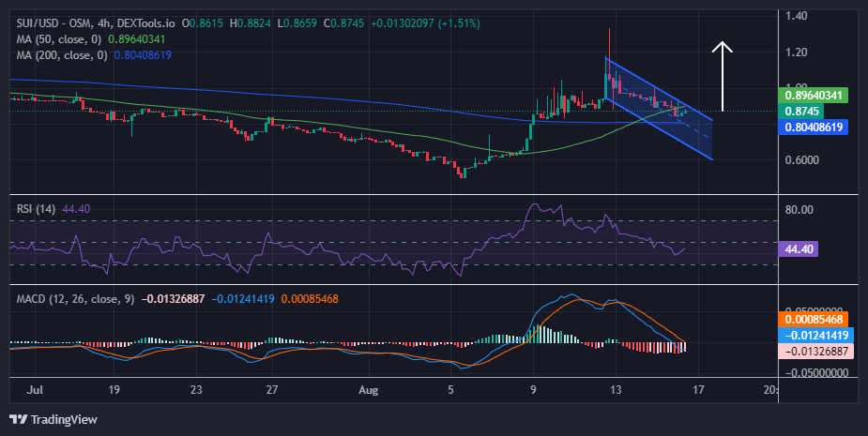Click the MACD value -0.01326887 in legend
Image resolution: width=868 pixels, height=436 pixels.
[x=174, y=299]
